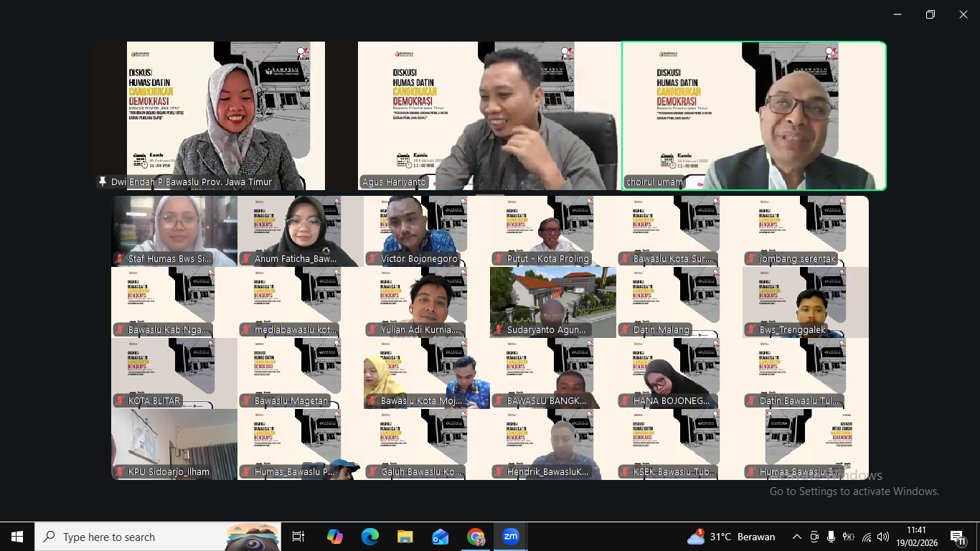Open File Explorer from the taskbar
The height and width of the screenshot is (551, 980).
[405, 537]
